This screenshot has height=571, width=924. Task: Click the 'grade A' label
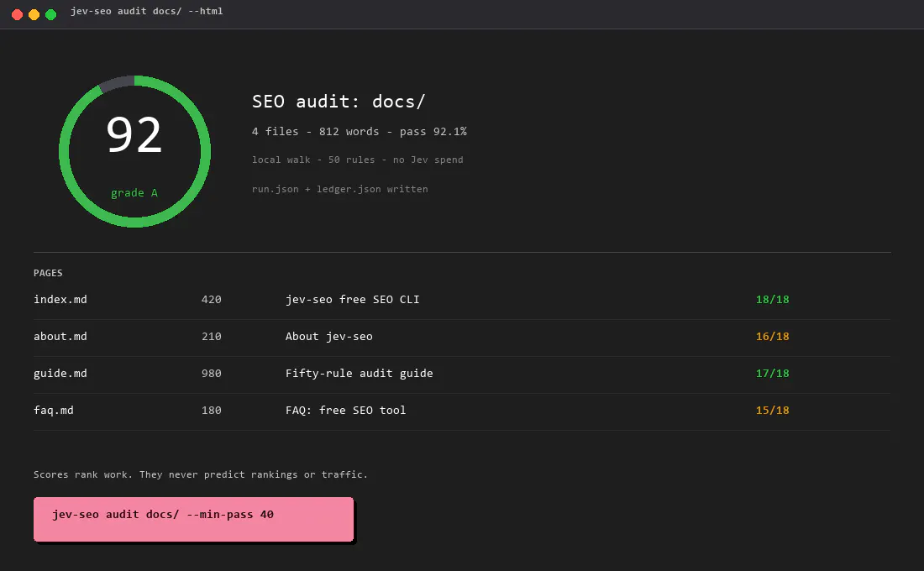pos(134,192)
